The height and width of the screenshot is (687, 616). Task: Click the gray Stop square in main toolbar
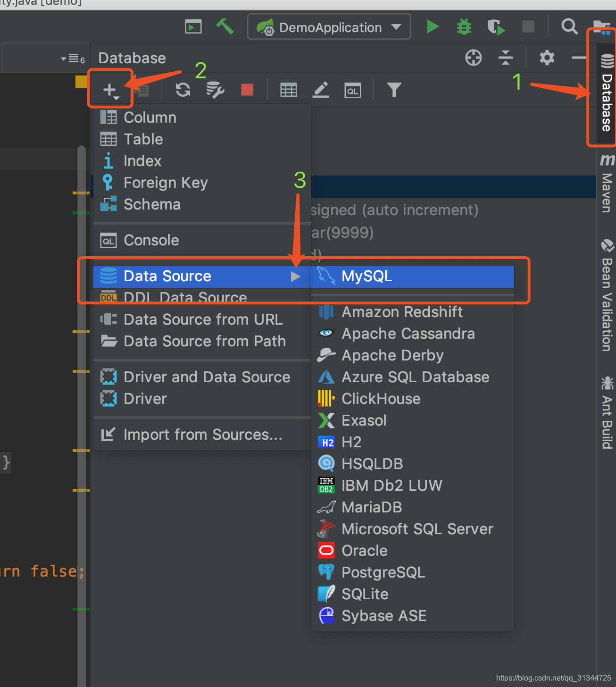(x=528, y=26)
